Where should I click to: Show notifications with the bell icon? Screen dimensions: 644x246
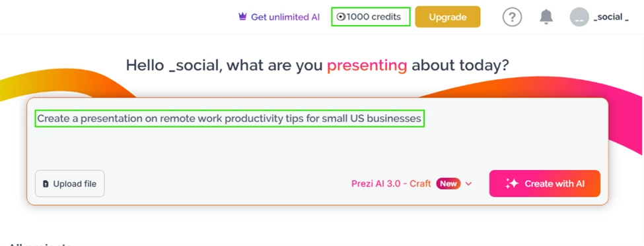click(546, 16)
